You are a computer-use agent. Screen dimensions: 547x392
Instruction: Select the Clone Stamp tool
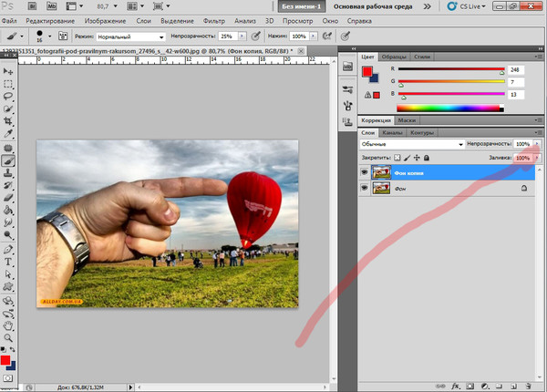(8, 173)
